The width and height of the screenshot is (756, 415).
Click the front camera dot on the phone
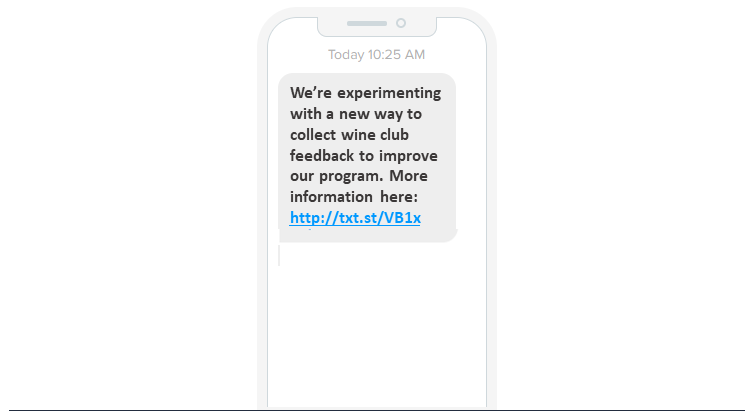point(401,23)
